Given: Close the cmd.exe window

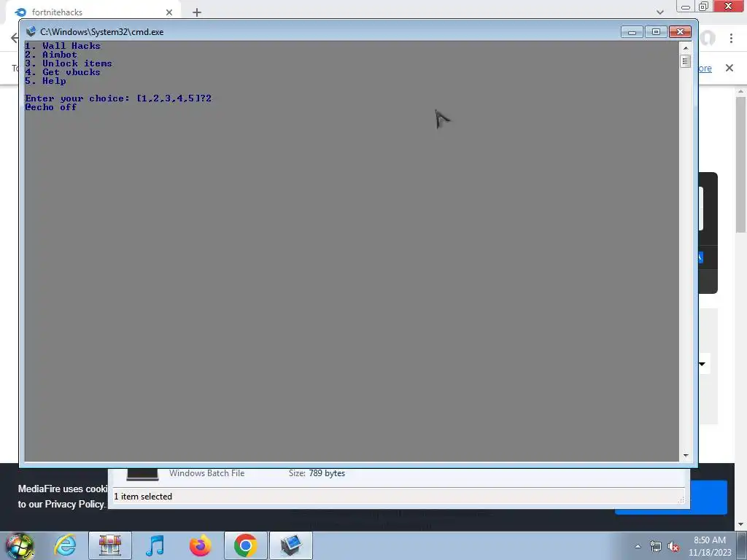Looking at the screenshot, I should pyautogui.click(x=681, y=32).
